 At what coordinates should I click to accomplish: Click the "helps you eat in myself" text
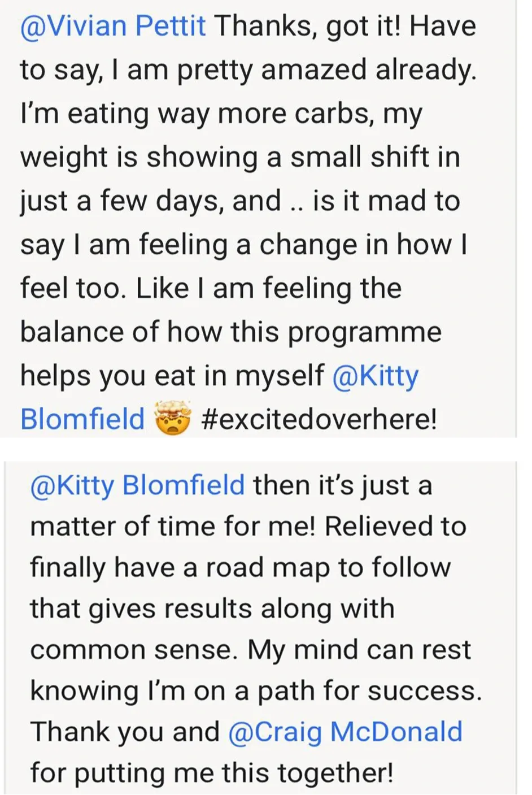172,376
